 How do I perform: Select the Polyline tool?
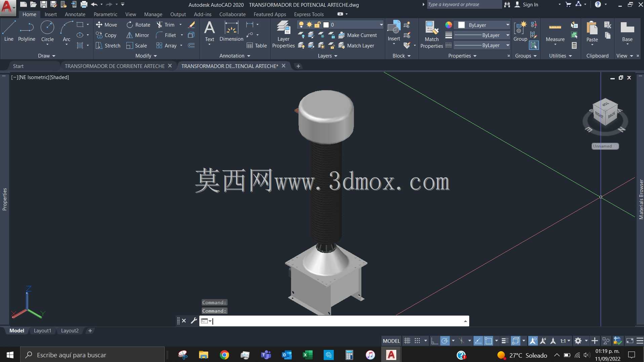[27, 31]
